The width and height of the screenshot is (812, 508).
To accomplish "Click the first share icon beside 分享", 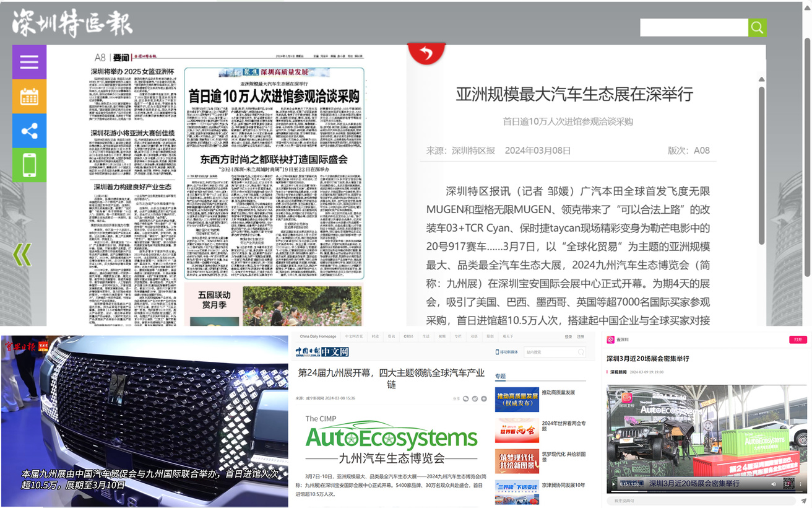I will pos(466,398).
